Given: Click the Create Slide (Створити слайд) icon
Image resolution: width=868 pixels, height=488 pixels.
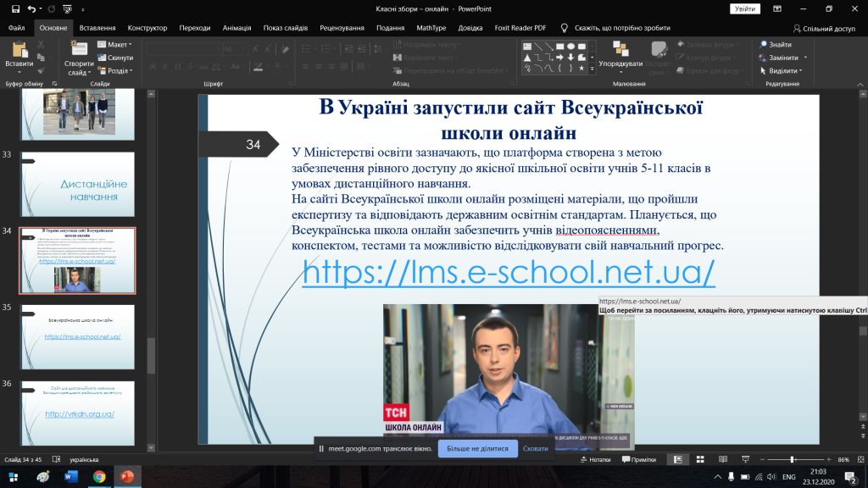Looking at the screenshot, I should coord(78,49).
